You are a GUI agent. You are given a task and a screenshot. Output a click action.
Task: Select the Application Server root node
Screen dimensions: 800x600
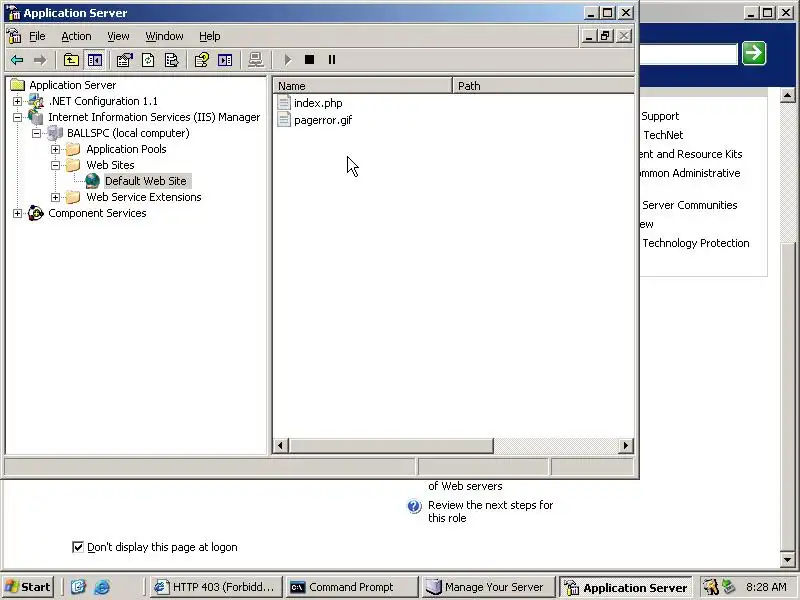[x=72, y=85]
